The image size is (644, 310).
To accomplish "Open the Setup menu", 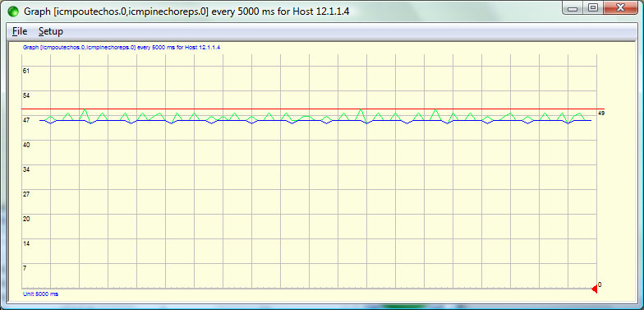I will 51,31.
